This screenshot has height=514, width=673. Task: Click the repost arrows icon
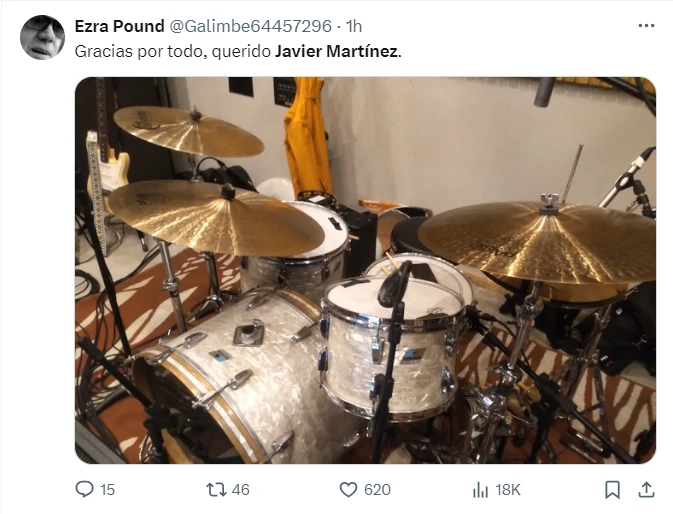tap(215, 489)
